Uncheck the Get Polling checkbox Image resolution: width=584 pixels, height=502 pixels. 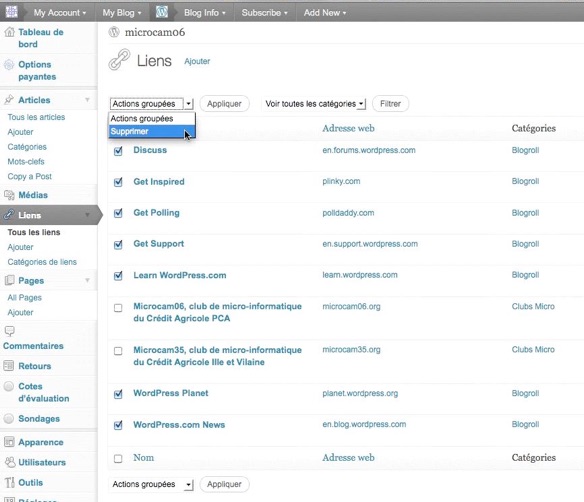click(118, 213)
